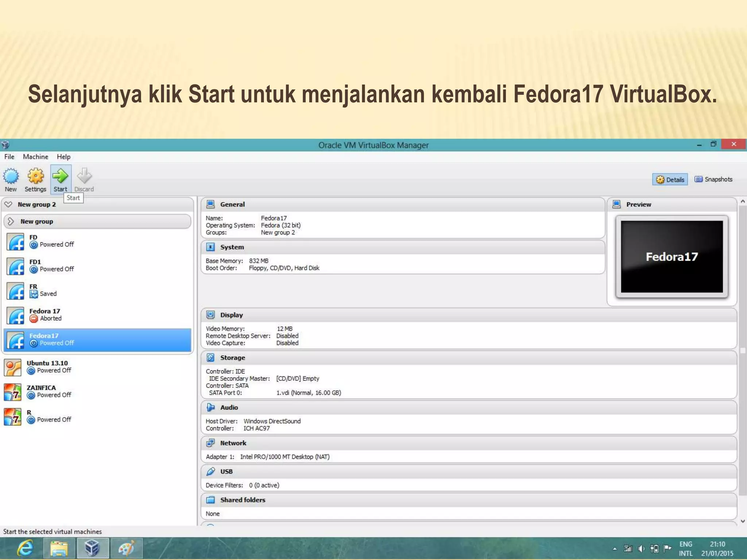Click the VirtualBox taskbar icon
This screenshot has height=560, width=747.
coord(92,548)
